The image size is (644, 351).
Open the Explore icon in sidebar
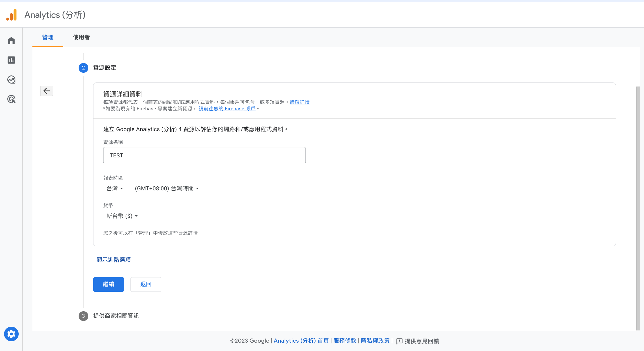(x=11, y=80)
